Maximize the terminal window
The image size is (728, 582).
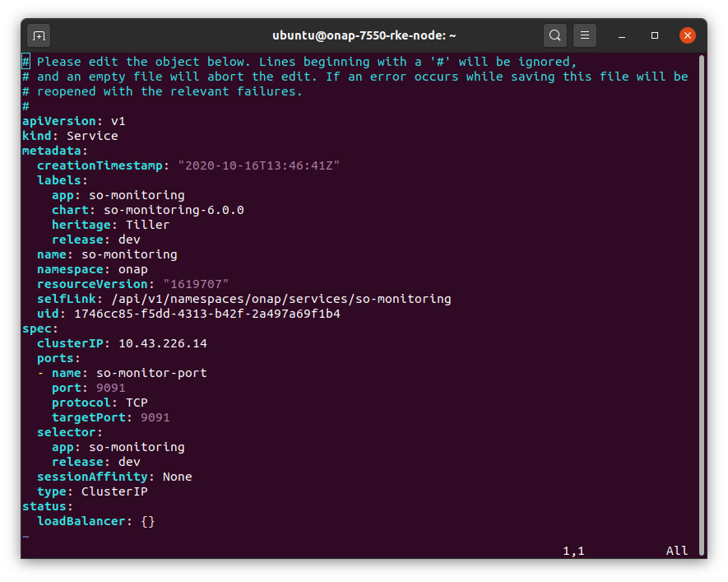pyautogui.click(x=655, y=35)
